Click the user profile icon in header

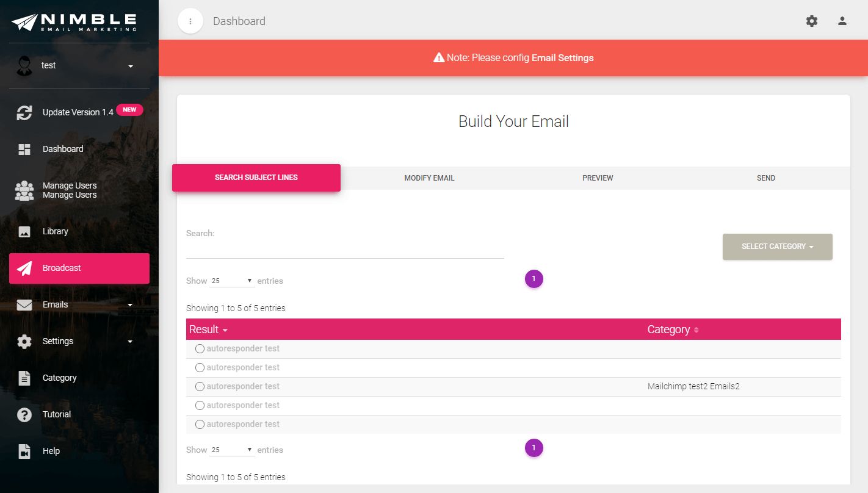click(x=842, y=21)
